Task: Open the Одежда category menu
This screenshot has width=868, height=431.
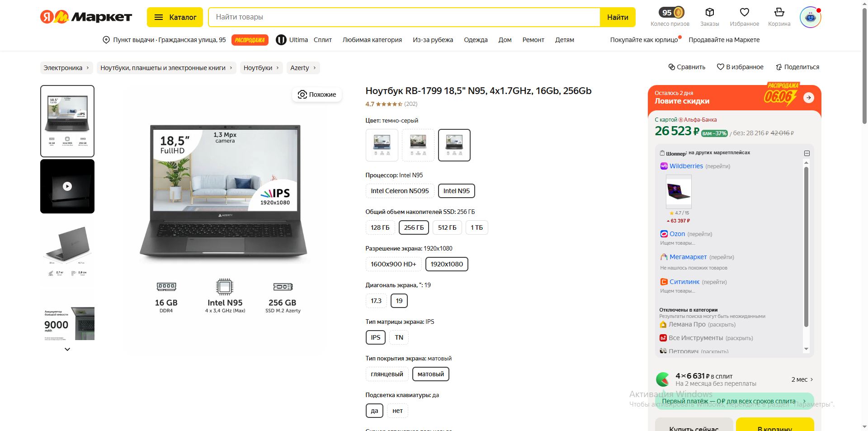Action: [476, 40]
